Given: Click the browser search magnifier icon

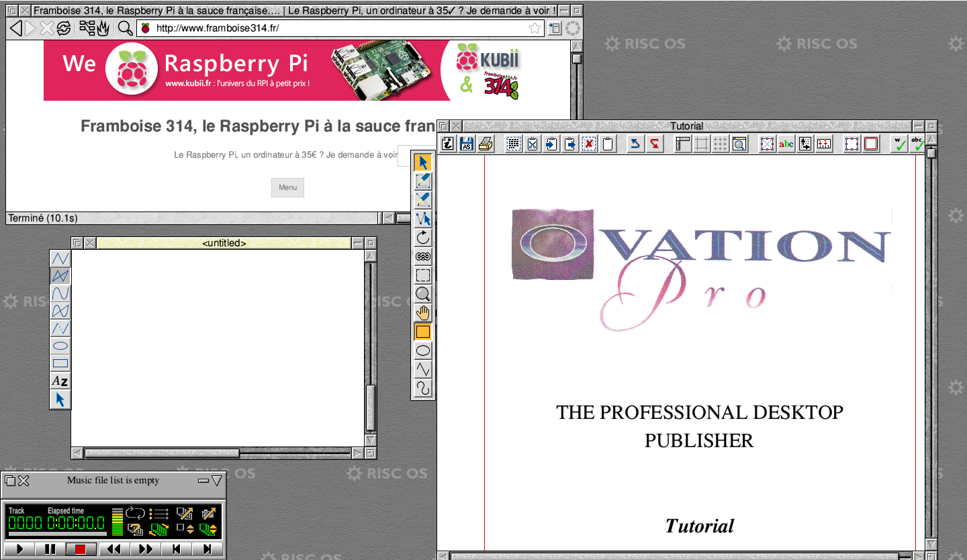Looking at the screenshot, I should (x=125, y=28).
